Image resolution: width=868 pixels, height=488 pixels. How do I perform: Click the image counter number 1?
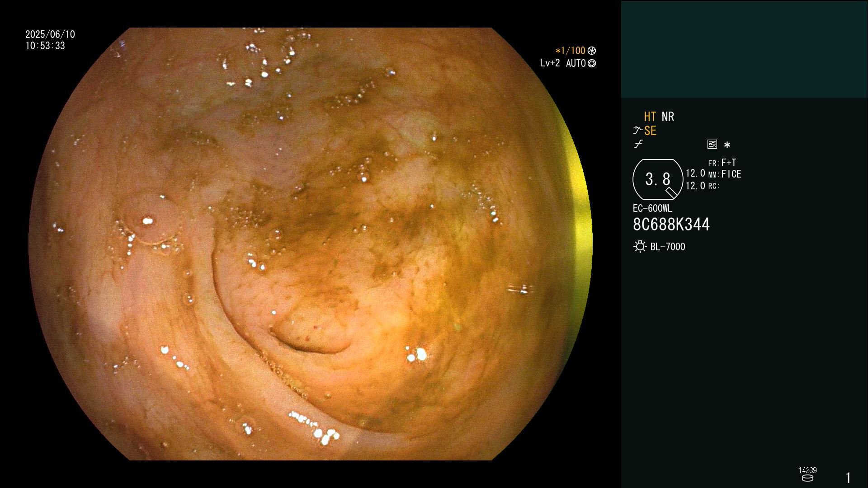click(x=848, y=478)
